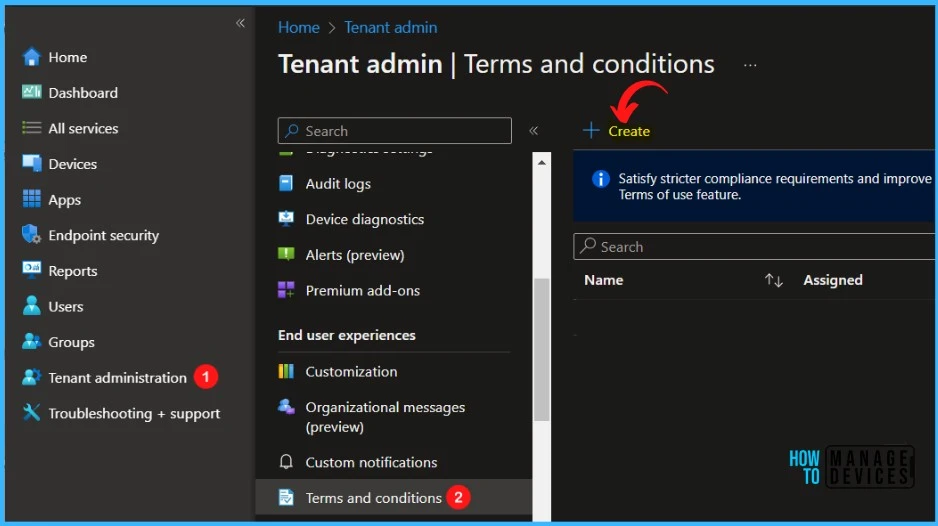Click the Terms of use banner message
The image size is (938, 526).
click(776, 187)
